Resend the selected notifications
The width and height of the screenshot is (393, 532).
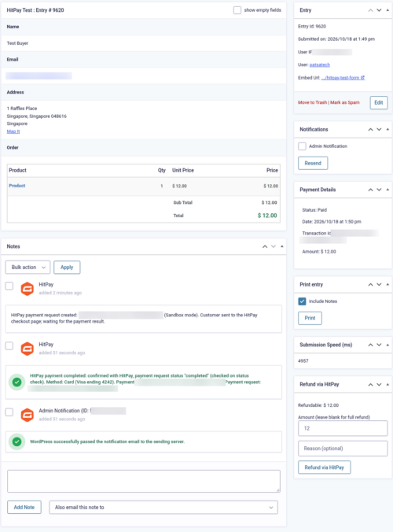(313, 163)
